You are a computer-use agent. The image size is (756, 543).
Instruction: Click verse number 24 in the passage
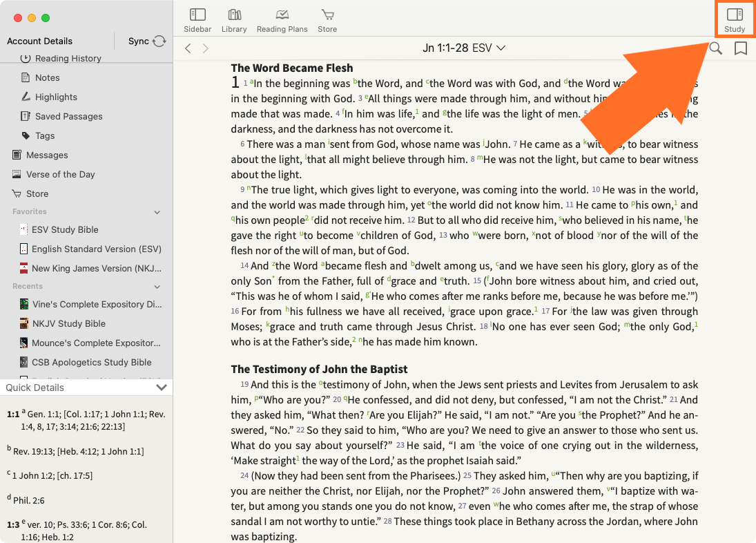point(244,475)
